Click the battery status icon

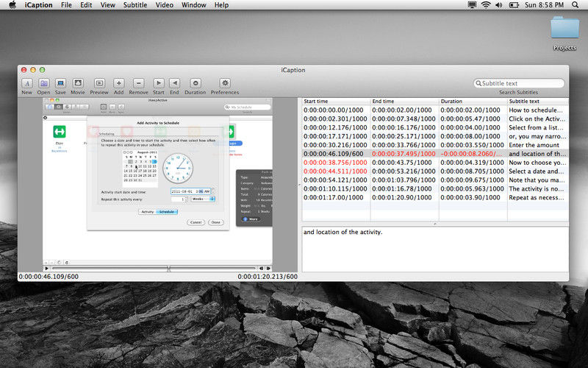click(x=514, y=5)
